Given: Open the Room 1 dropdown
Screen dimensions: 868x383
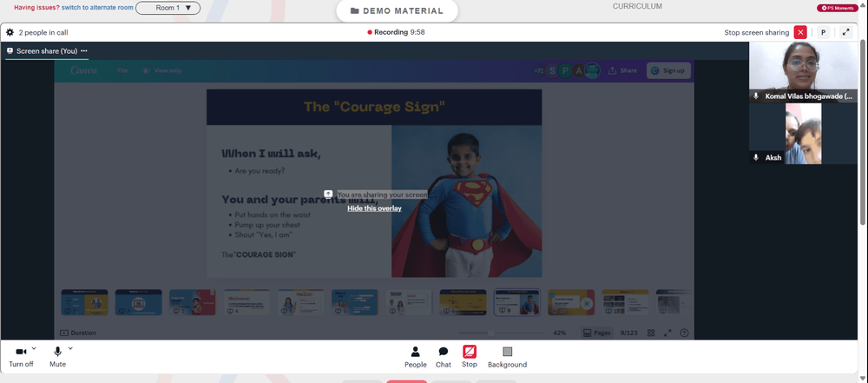Looking at the screenshot, I should pyautogui.click(x=168, y=8).
